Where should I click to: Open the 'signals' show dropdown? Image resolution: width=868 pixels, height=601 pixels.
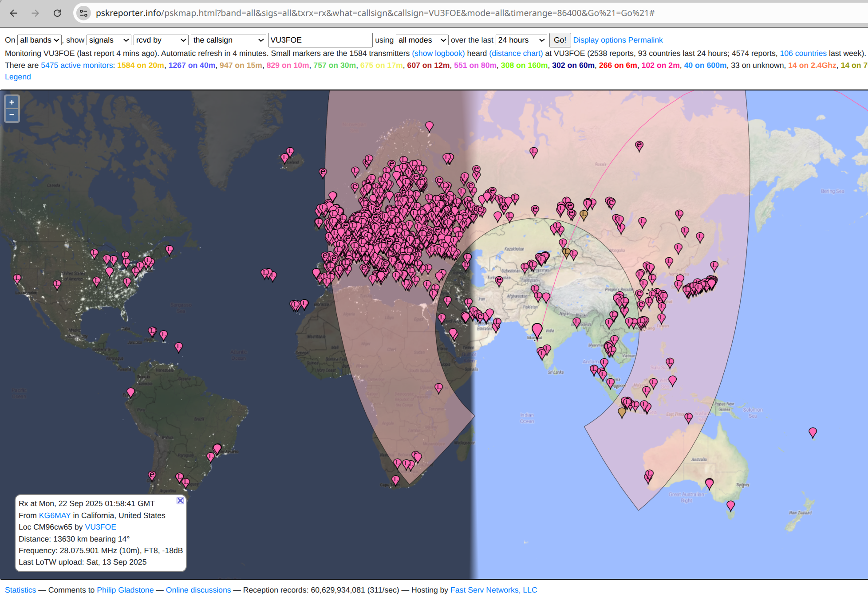click(109, 40)
